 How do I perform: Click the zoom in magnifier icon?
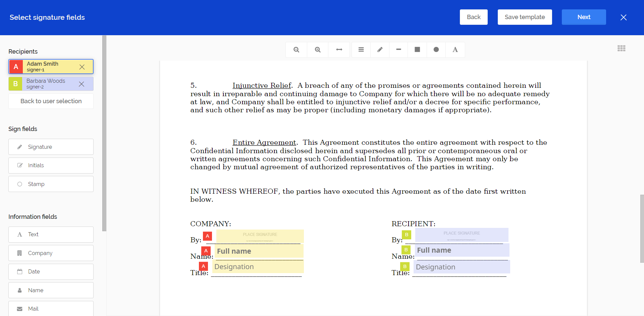click(318, 50)
